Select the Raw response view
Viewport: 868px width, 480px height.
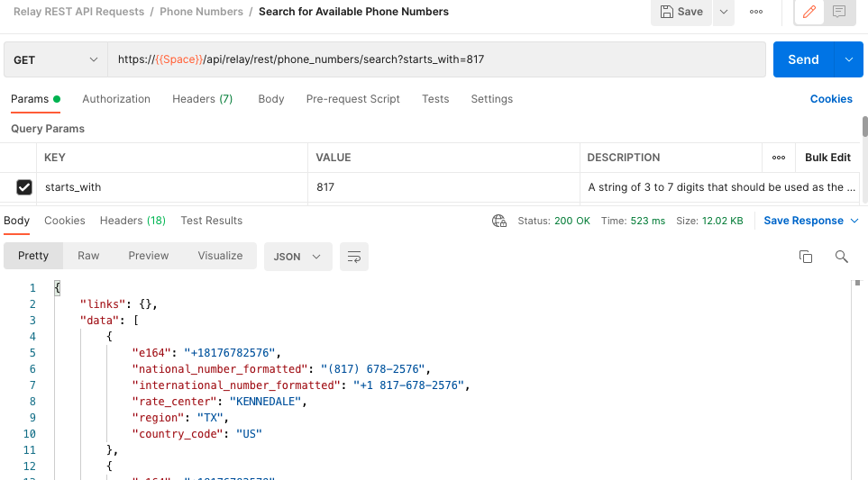pyautogui.click(x=88, y=256)
